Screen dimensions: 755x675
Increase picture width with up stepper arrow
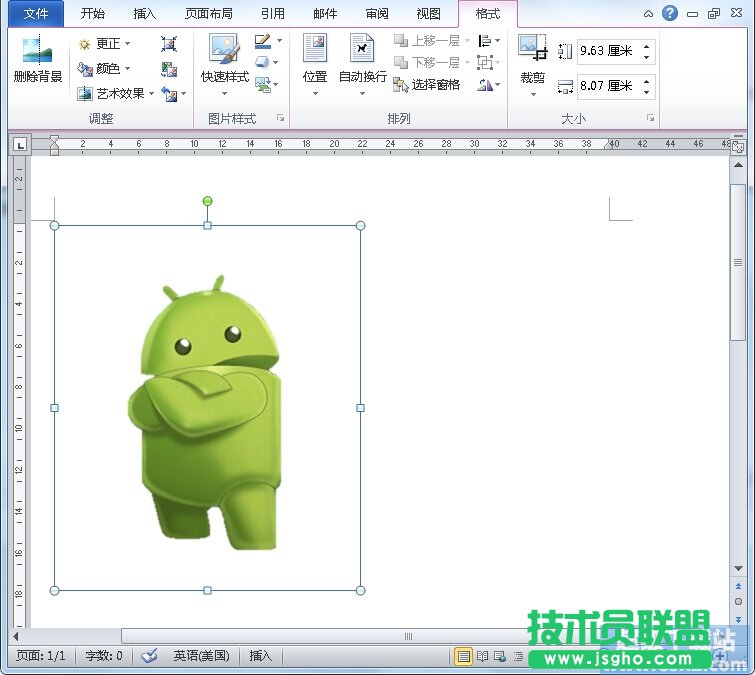click(648, 80)
